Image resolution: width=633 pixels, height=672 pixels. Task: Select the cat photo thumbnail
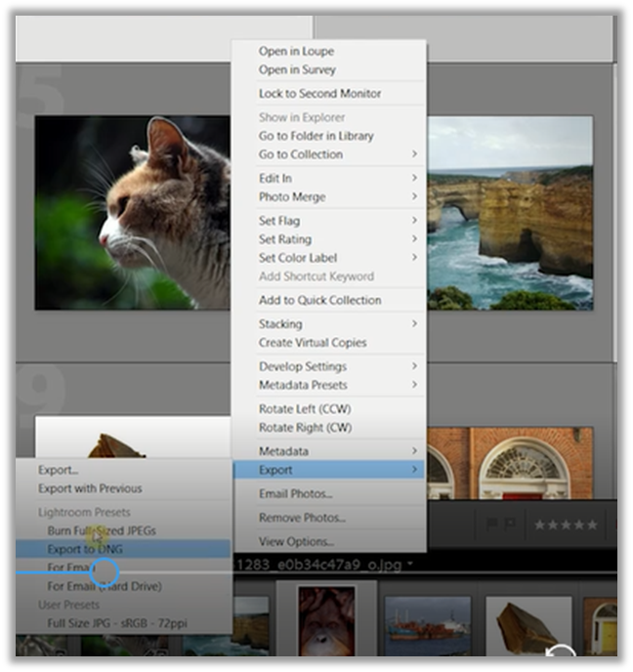133,212
